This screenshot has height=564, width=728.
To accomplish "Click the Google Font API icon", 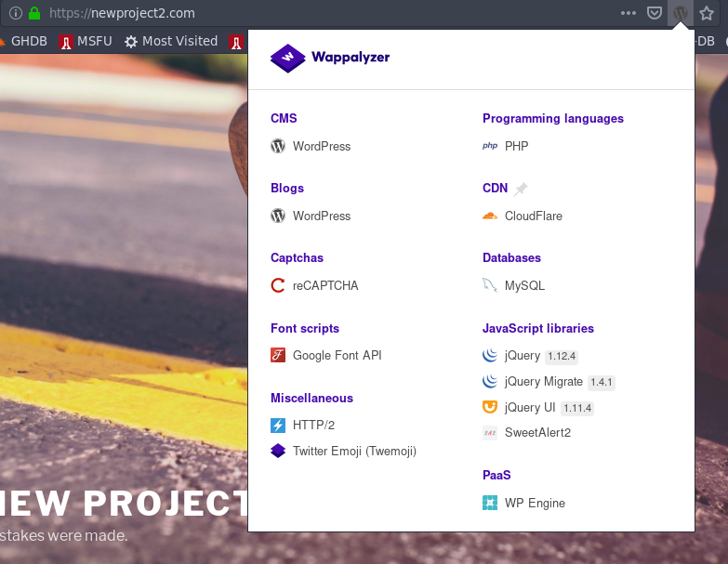I will pyautogui.click(x=278, y=355).
